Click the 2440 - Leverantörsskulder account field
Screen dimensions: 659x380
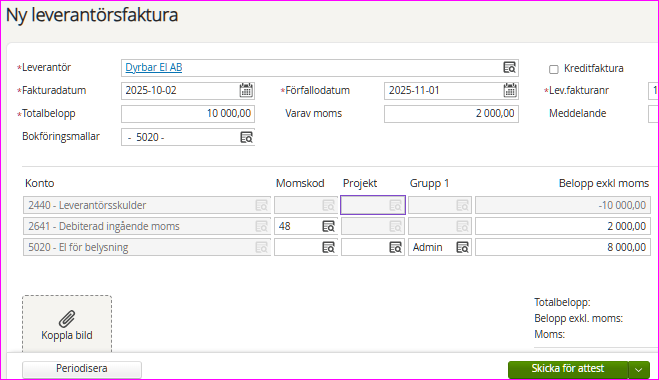point(147,205)
